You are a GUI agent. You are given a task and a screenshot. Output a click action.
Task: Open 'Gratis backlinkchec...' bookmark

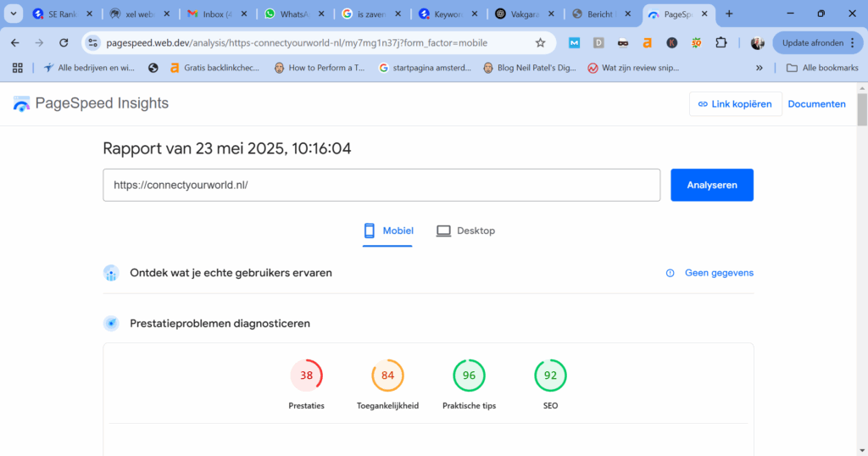(214, 68)
